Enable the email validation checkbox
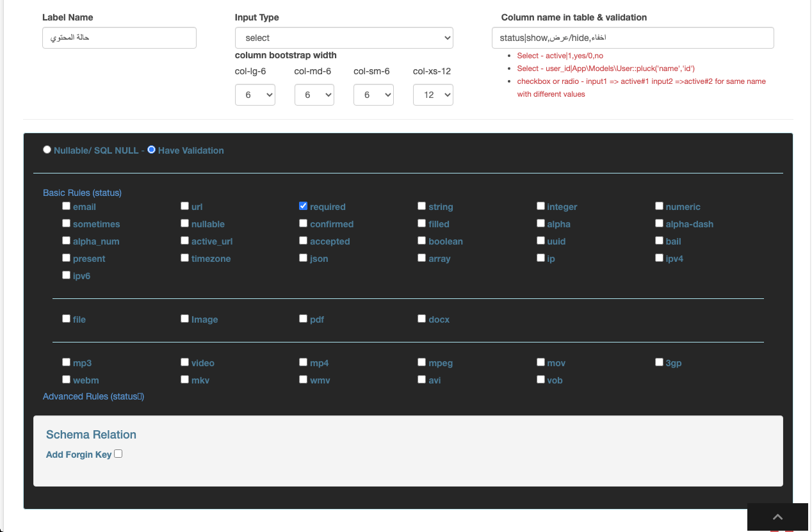This screenshot has height=532, width=812. coord(67,206)
